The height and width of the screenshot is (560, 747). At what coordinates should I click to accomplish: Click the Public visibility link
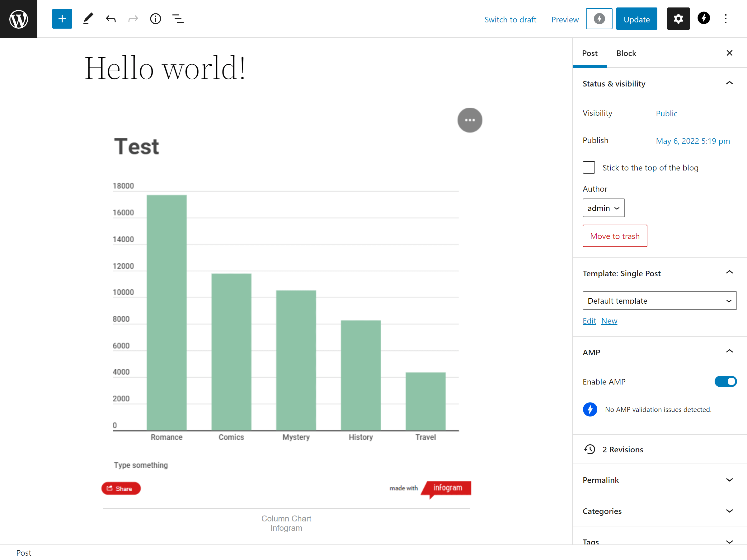(x=666, y=114)
